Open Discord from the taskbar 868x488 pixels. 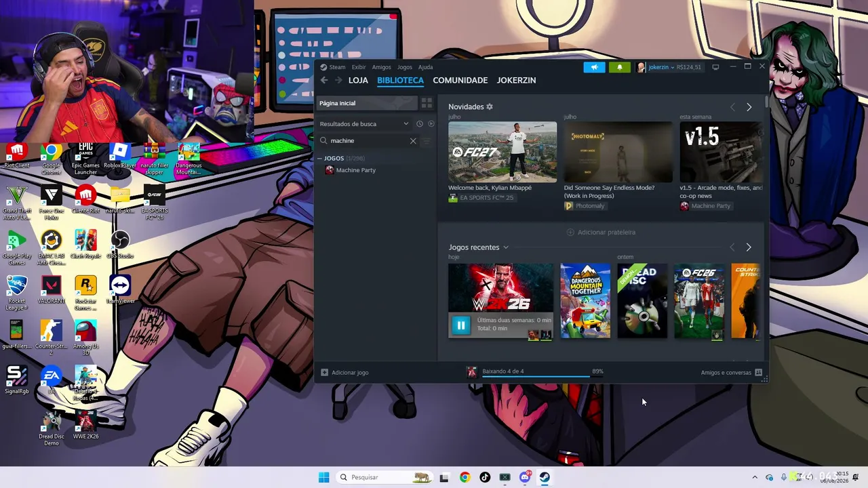pos(525,477)
